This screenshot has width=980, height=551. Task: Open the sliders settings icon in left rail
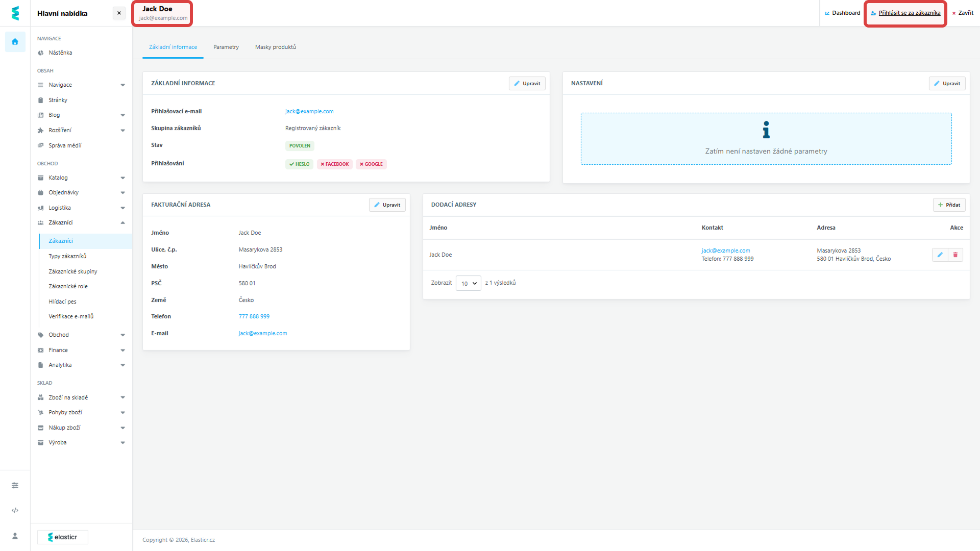click(15, 485)
